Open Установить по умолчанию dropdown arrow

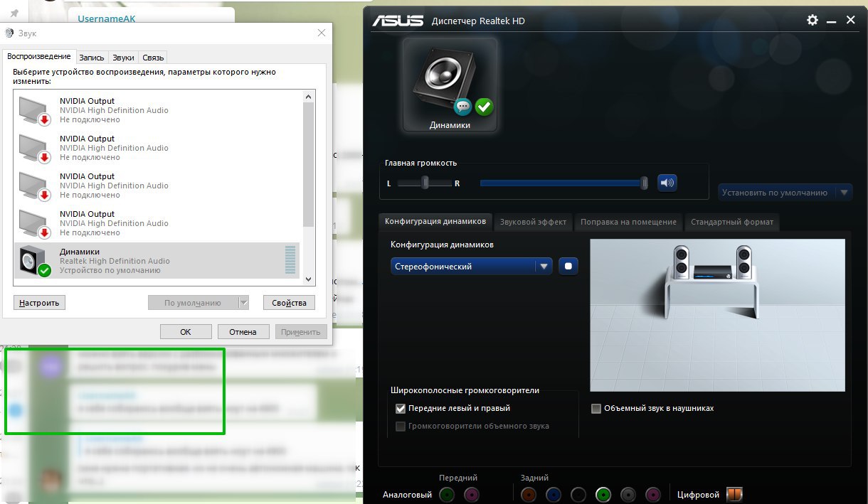[x=844, y=192]
